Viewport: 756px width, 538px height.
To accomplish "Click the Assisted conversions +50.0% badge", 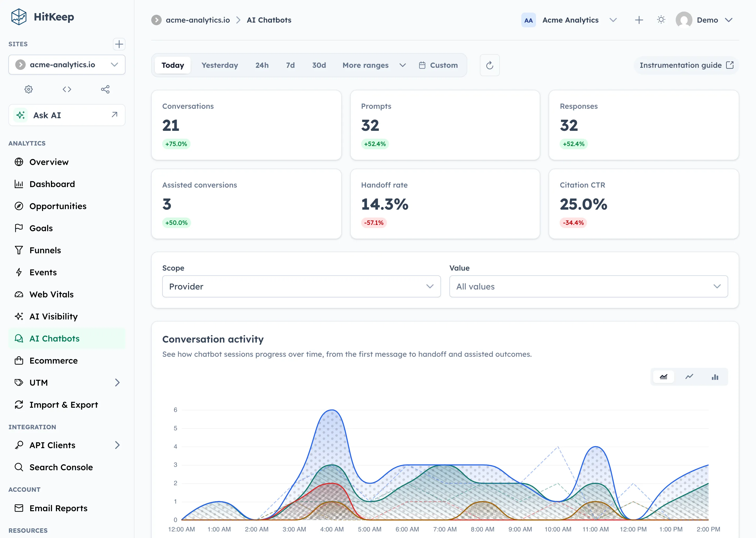I will click(x=176, y=223).
